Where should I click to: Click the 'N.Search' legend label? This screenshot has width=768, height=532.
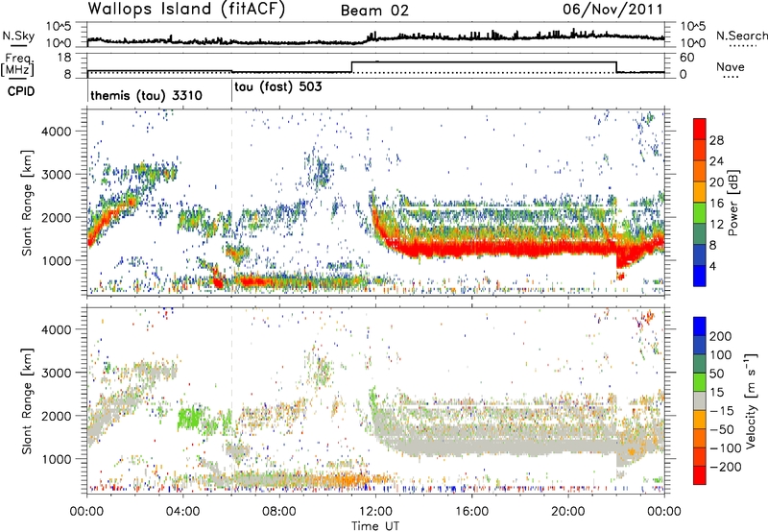pyautogui.click(x=741, y=36)
